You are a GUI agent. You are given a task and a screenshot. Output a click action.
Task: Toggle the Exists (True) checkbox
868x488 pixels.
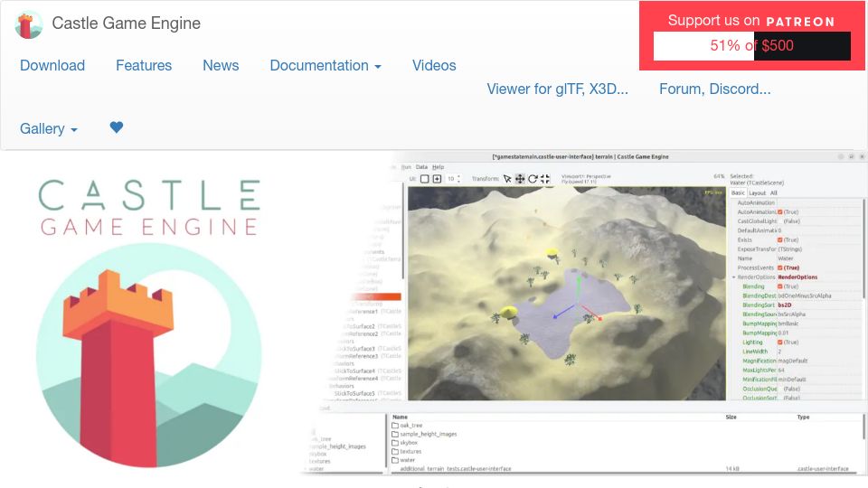(x=780, y=240)
